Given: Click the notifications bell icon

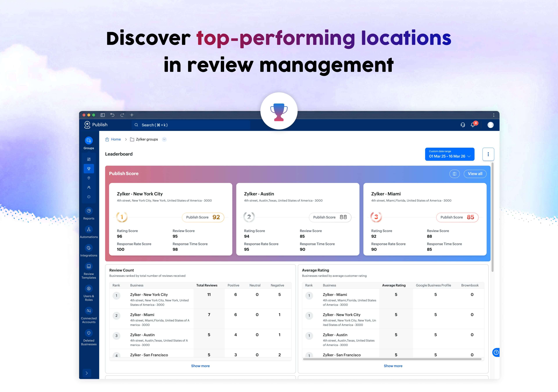Looking at the screenshot, I should point(473,125).
